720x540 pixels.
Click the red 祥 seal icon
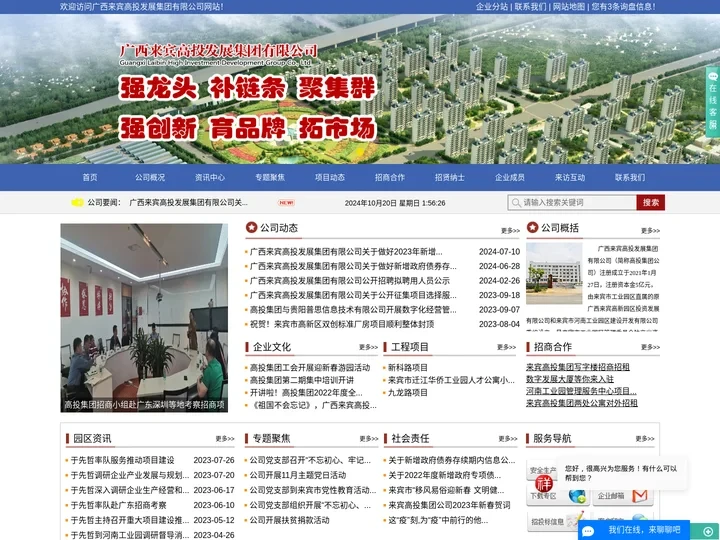pyautogui.click(x=544, y=483)
